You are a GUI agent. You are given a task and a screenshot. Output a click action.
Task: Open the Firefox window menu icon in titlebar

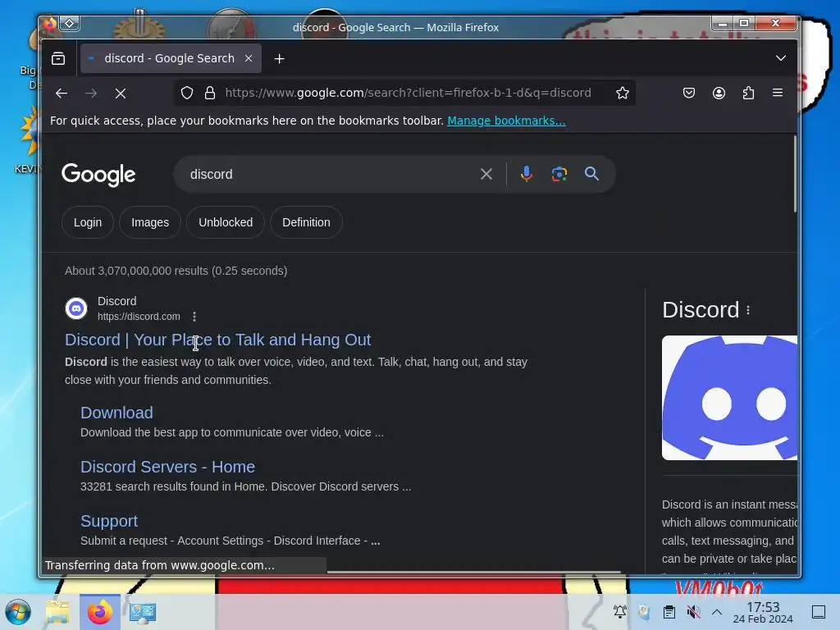click(50, 24)
